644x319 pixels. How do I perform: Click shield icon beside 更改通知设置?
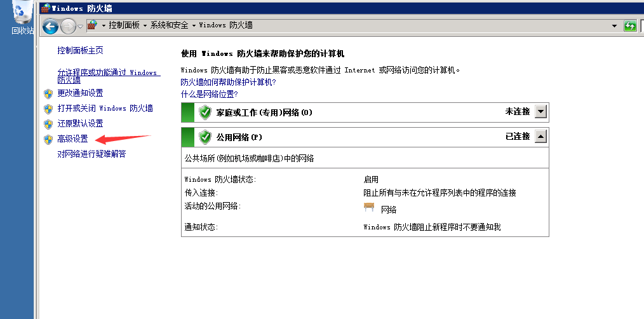tap(48, 93)
